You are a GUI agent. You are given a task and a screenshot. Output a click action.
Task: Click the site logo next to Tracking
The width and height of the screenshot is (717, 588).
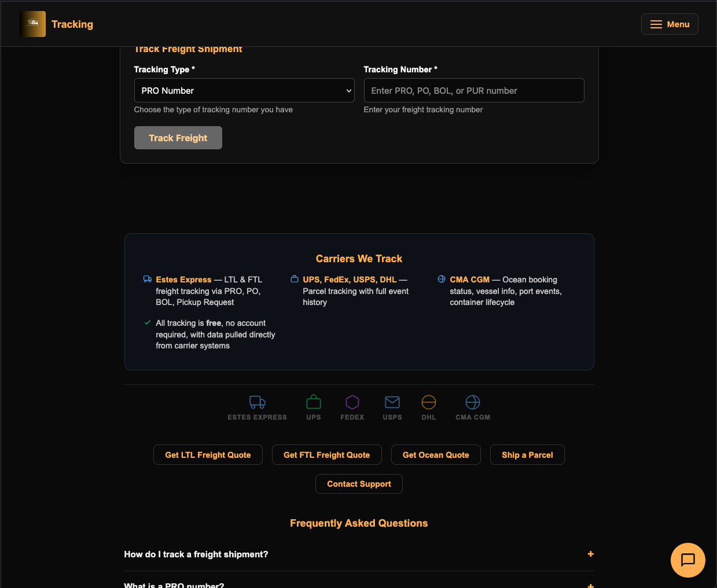click(33, 24)
